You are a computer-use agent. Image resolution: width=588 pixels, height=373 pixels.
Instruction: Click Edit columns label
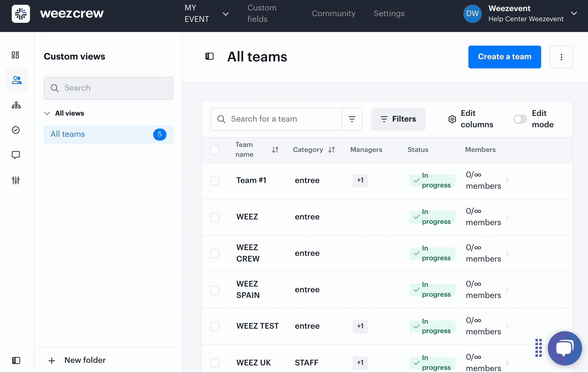point(477,119)
